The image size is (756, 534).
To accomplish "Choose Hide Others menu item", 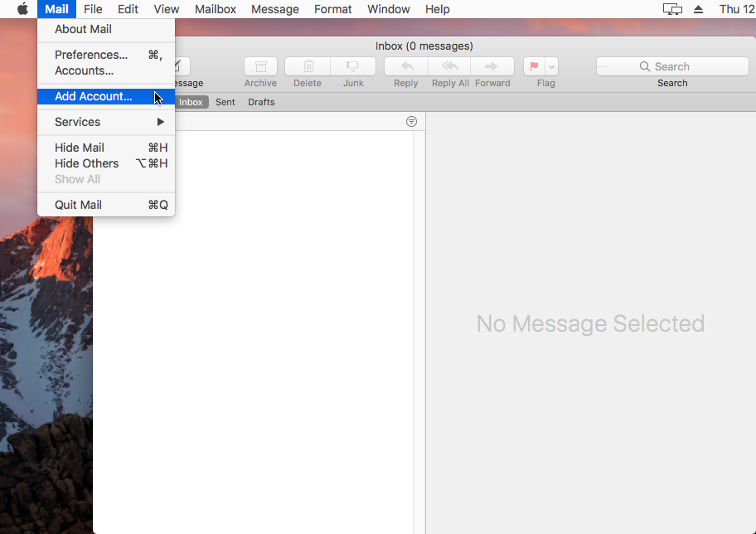I will click(106, 163).
